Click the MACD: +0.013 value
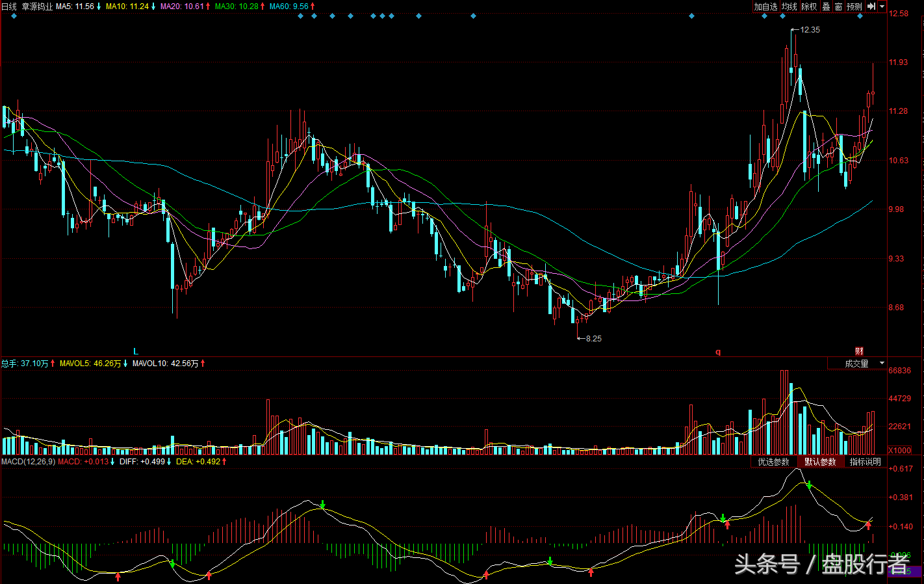This screenshot has width=924, height=584. [83, 462]
